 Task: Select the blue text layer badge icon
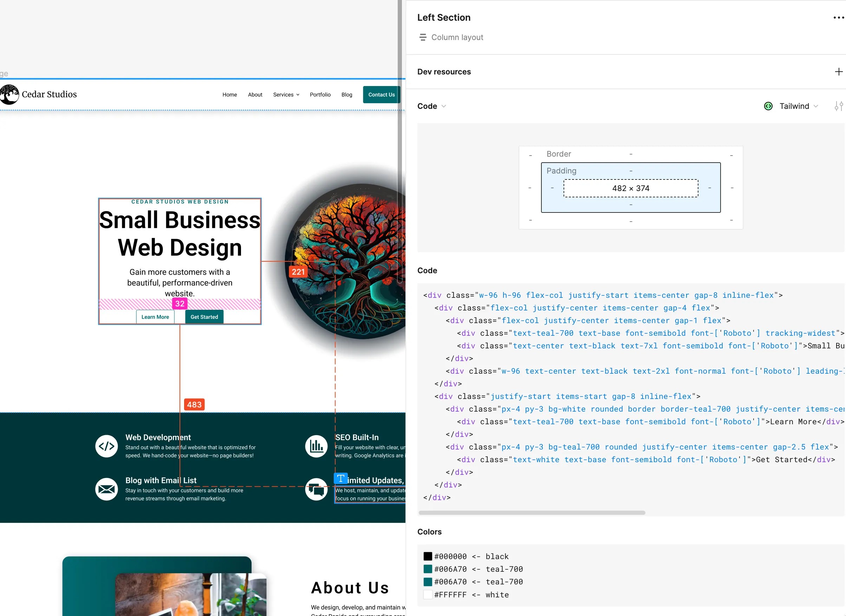click(x=340, y=478)
